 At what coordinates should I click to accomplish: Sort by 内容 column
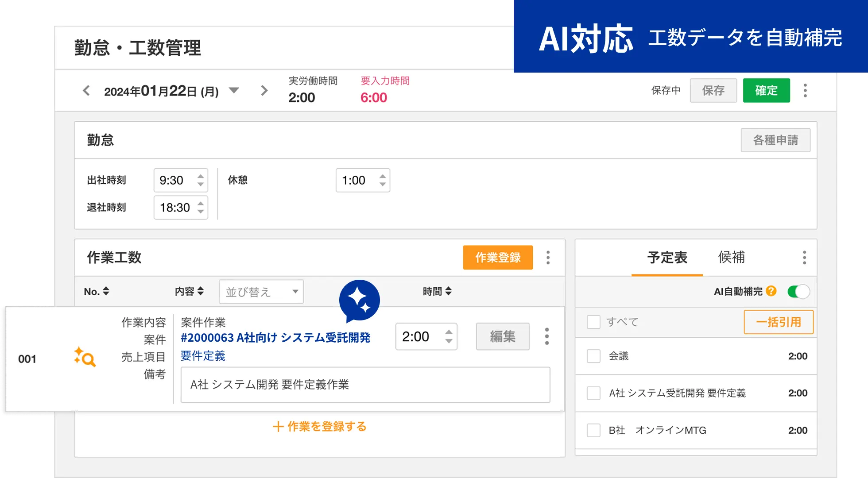tap(189, 292)
